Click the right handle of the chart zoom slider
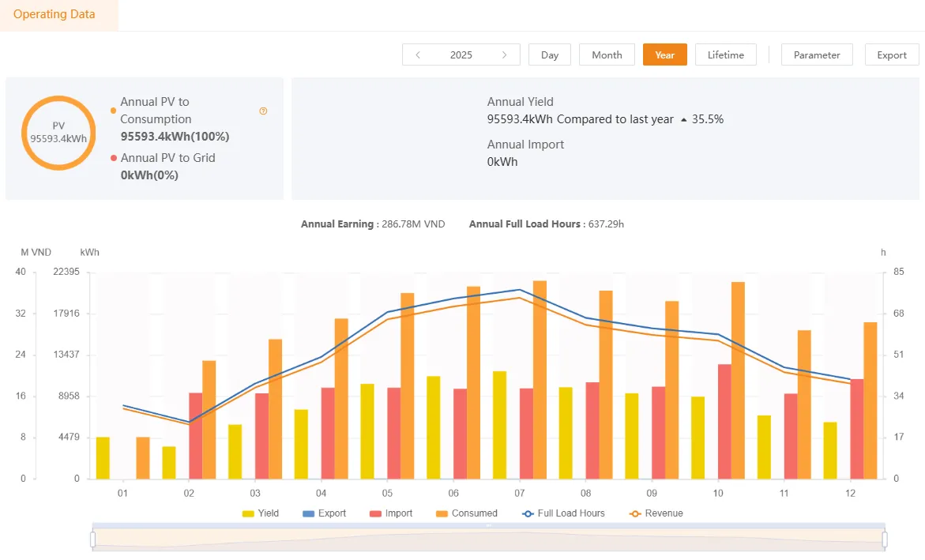Image resolution: width=925 pixels, height=560 pixels. click(x=884, y=539)
